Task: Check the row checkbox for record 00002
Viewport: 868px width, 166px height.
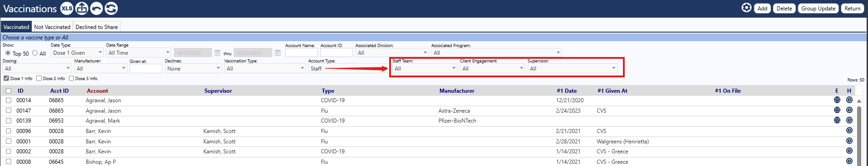Action: tap(9, 152)
